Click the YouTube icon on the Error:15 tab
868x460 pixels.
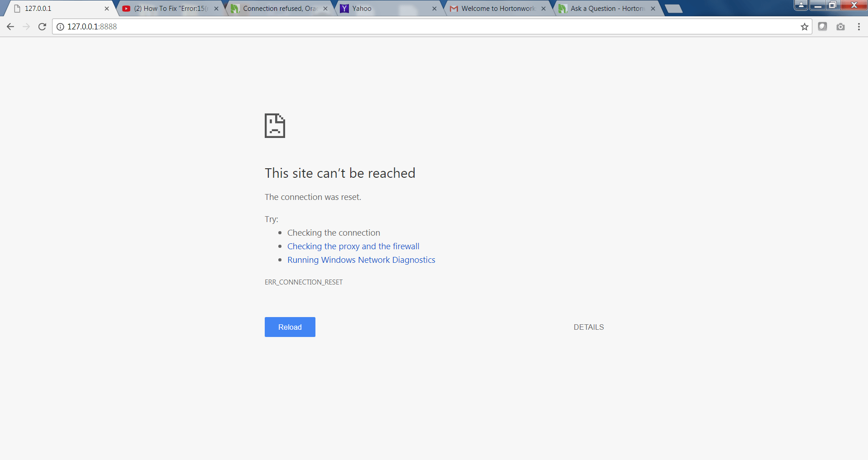tap(127, 8)
